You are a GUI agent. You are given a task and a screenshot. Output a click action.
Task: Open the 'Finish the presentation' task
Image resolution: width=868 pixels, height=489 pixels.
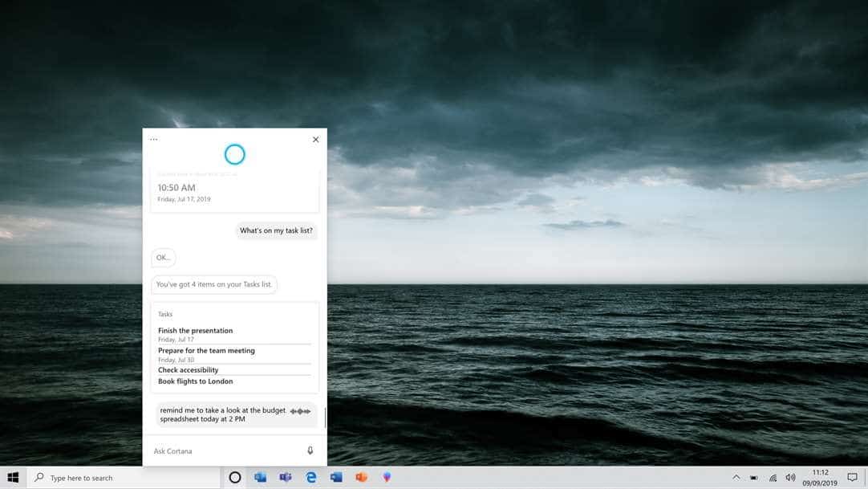pyautogui.click(x=196, y=331)
